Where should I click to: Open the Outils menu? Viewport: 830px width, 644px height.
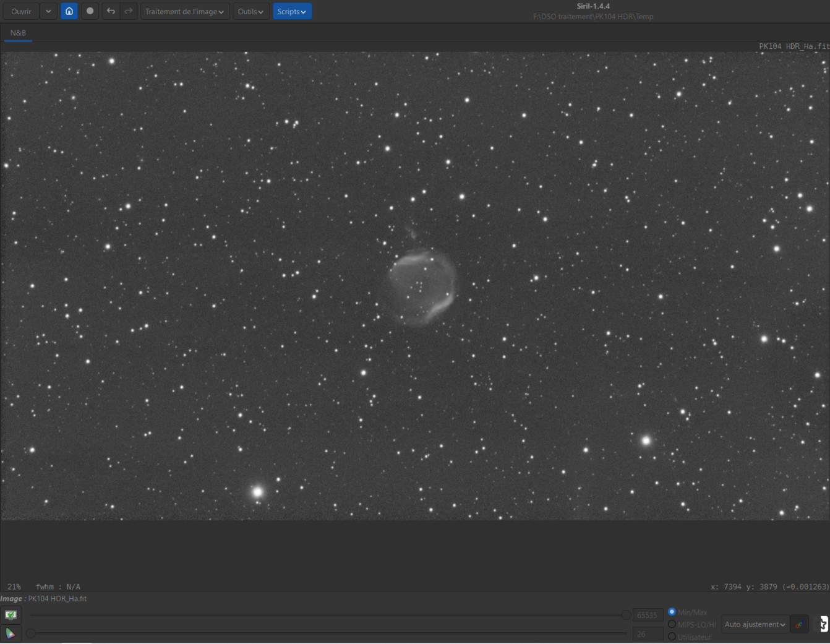point(250,11)
